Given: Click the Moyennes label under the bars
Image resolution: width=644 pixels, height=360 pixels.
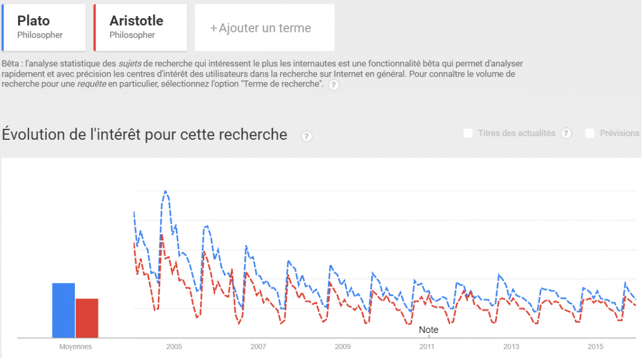Looking at the screenshot, I should pos(75,347).
